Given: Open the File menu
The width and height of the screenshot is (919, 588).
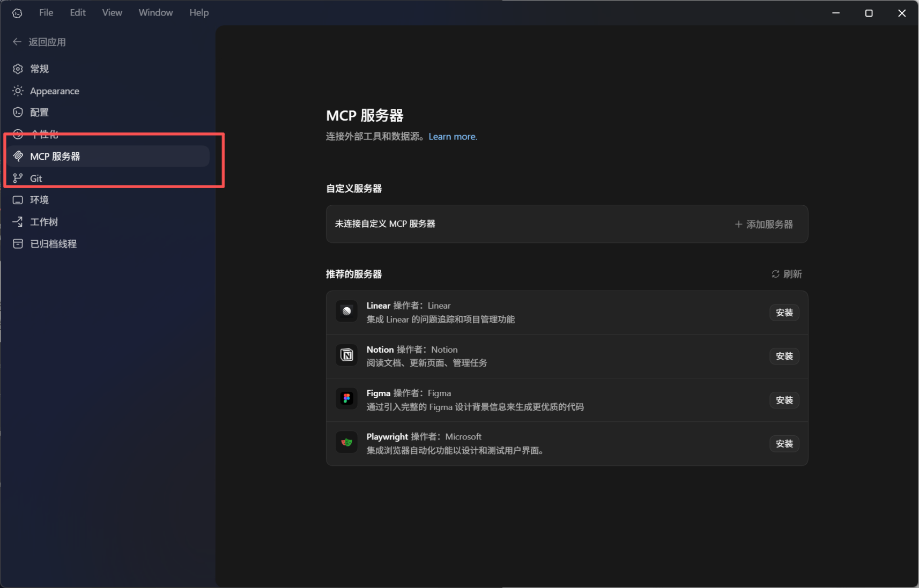Looking at the screenshot, I should click(46, 12).
